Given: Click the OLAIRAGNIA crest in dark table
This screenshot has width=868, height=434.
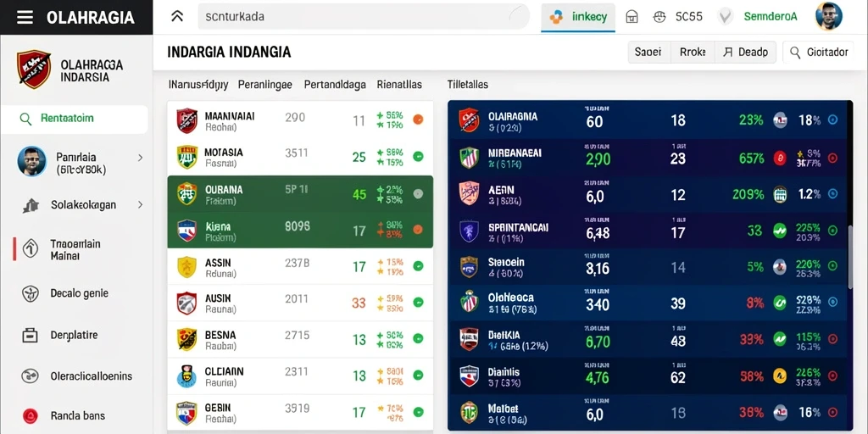Looking at the screenshot, I should [x=469, y=120].
